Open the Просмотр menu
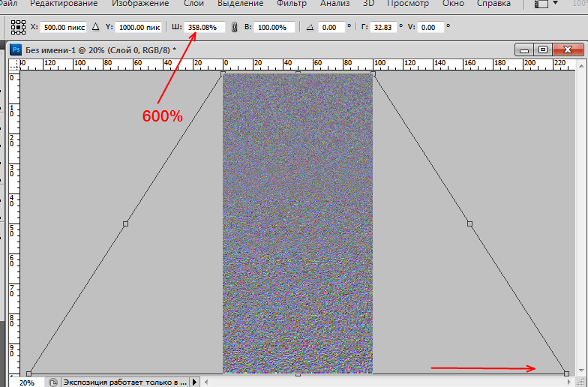This screenshot has height=387, width=588. click(408, 3)
